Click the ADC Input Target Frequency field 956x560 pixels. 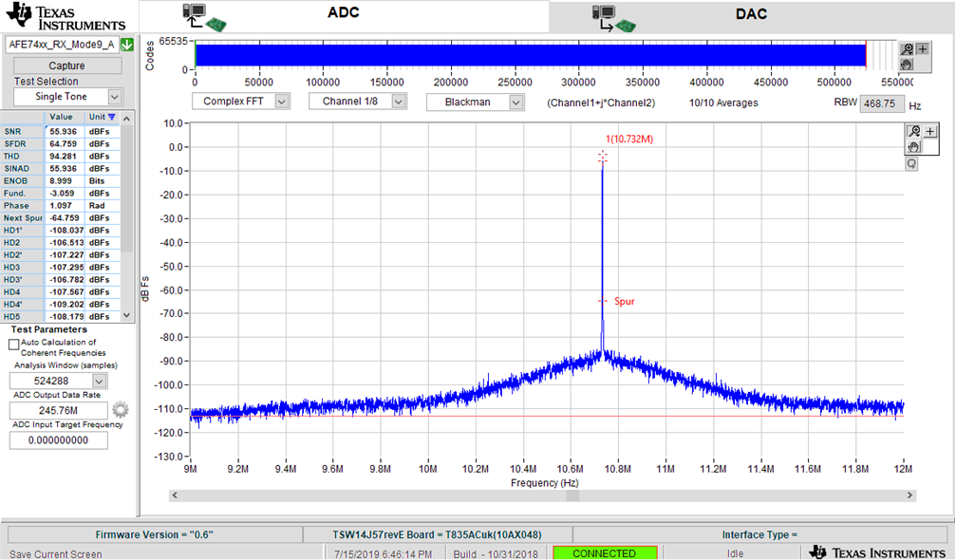(58, 440)
